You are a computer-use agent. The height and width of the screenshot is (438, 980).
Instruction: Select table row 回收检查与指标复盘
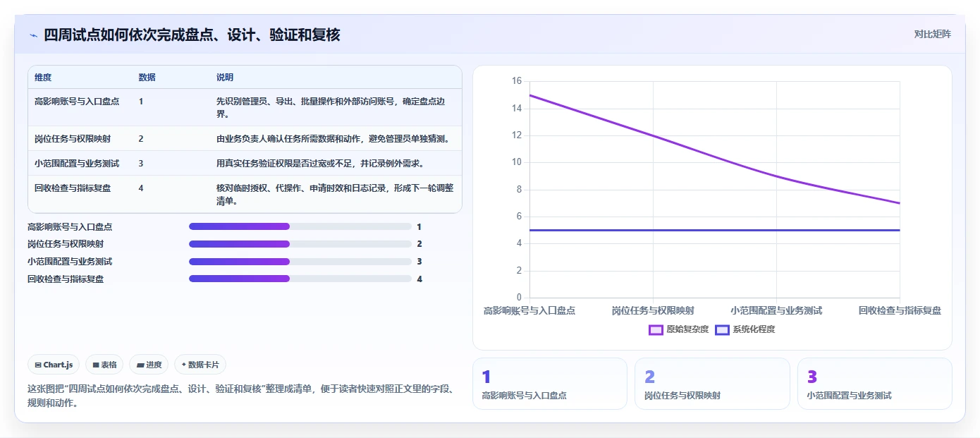tap(245, 194)
